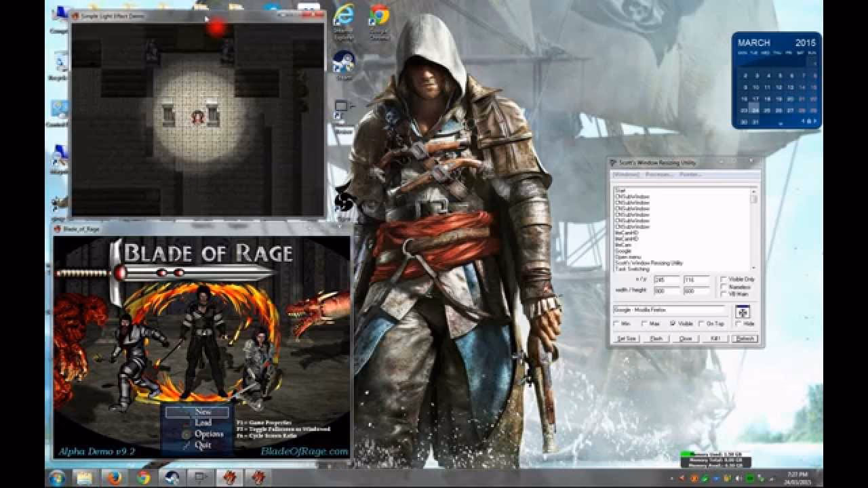Image resolution: width=868 pixels, height=488 pixels.
Task: Click the window list scroll-down arrow
Action: pos(753,268)
